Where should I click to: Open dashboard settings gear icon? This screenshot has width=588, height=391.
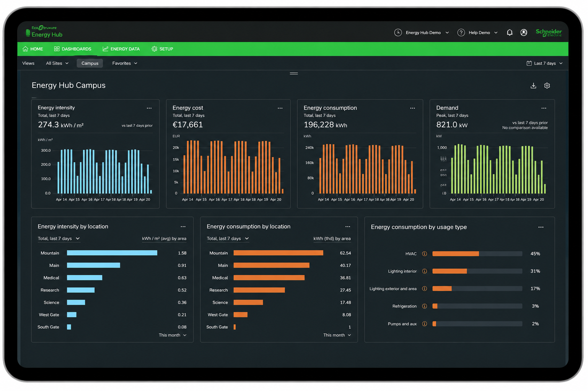(x=547, y=86)
